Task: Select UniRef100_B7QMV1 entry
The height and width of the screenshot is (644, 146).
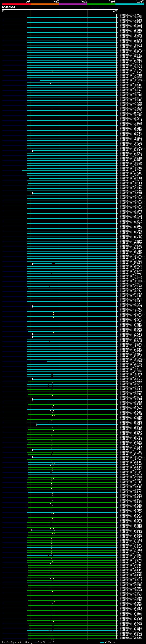Action: pos(131,620)
